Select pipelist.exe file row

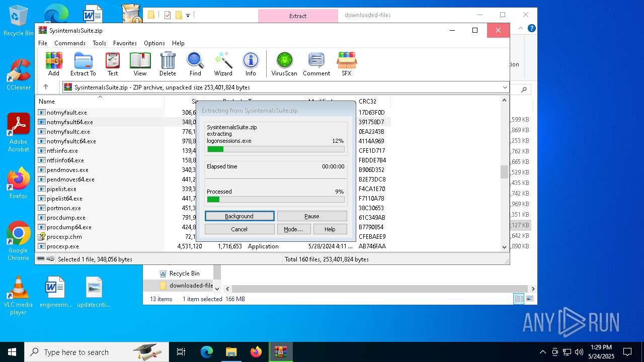tap(61, 189)
